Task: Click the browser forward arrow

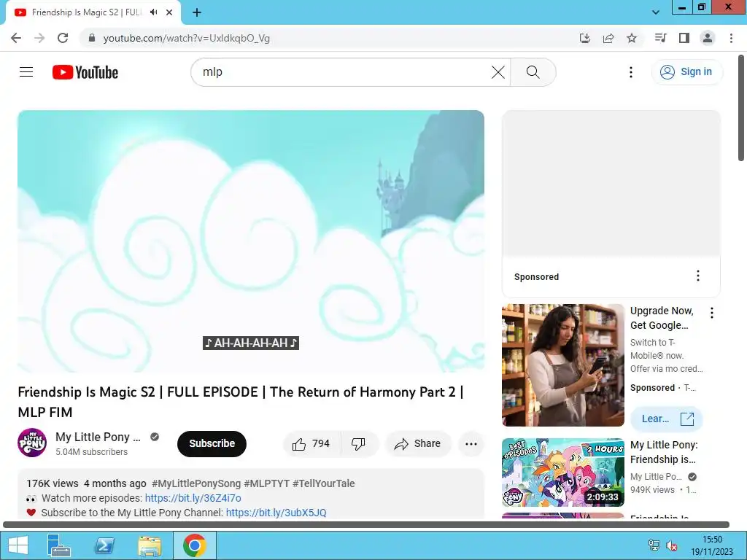Action: point(39,38)
